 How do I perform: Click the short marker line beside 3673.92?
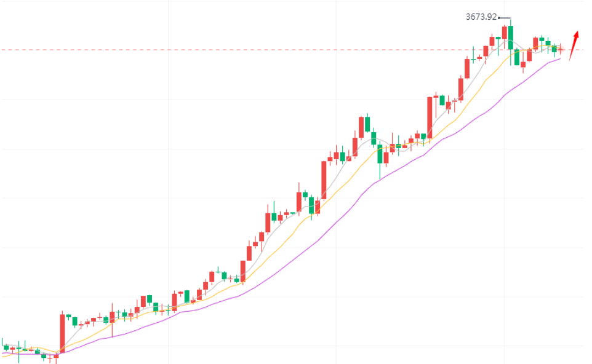pyautogui.click(x=504, y=17)
